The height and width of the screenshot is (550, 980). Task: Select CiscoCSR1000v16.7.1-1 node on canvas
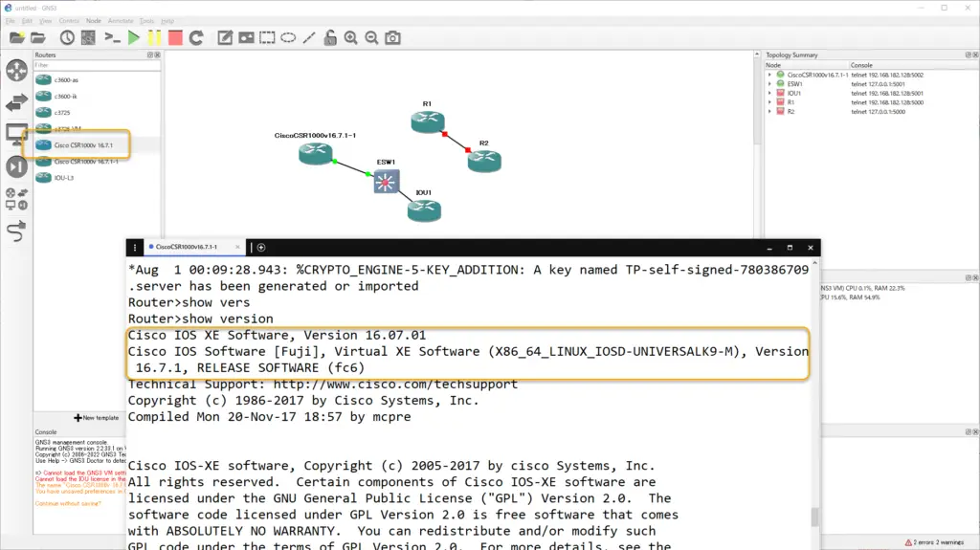coord(316,153)
